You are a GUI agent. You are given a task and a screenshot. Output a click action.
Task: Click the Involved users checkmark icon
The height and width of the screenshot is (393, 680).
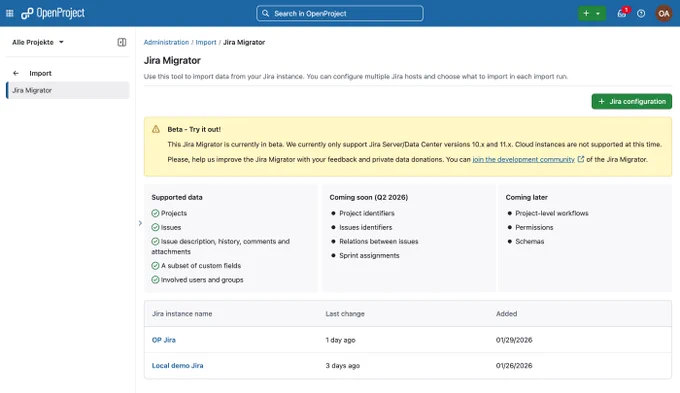[x=155, y=280]
